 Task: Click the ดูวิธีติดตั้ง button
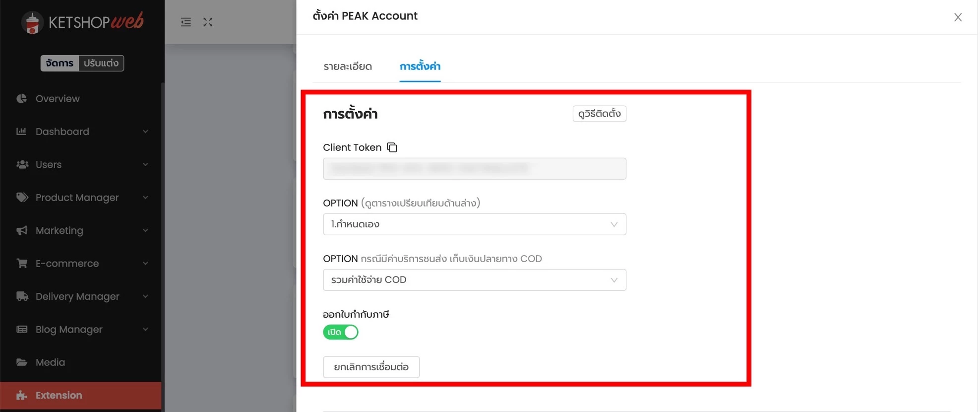[600, 114]
